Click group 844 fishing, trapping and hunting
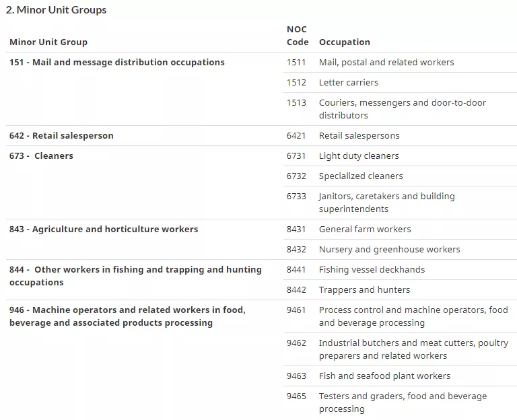This screenshot has width=517, height=420. pyautogui.click(x=135, y=275)
